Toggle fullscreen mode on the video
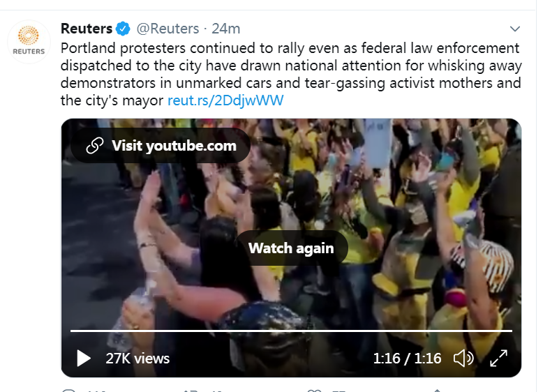Viewport: 543px width, 392px height. click(498, 359)
